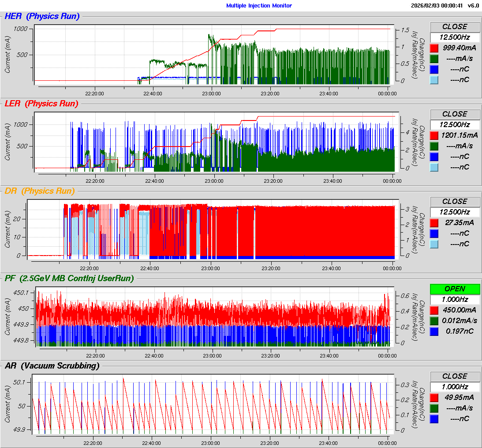
Task: Click the HER red current color swatch
Action: 434,48
